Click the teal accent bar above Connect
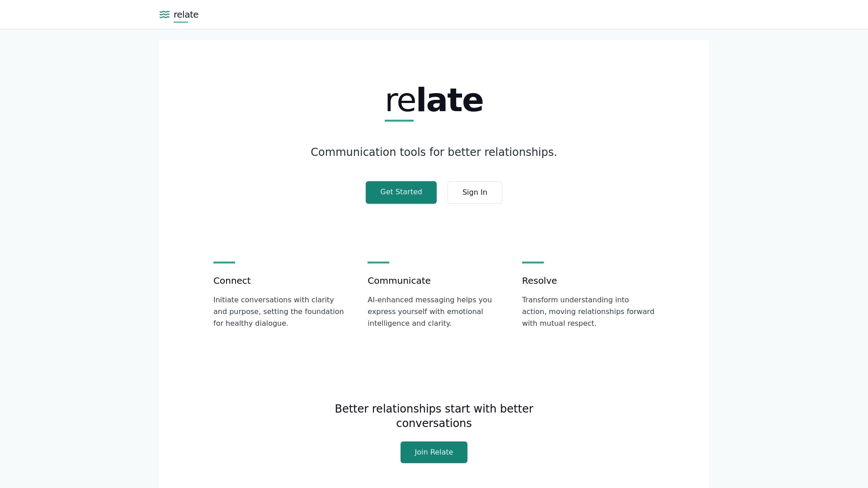 pos(224,263)
